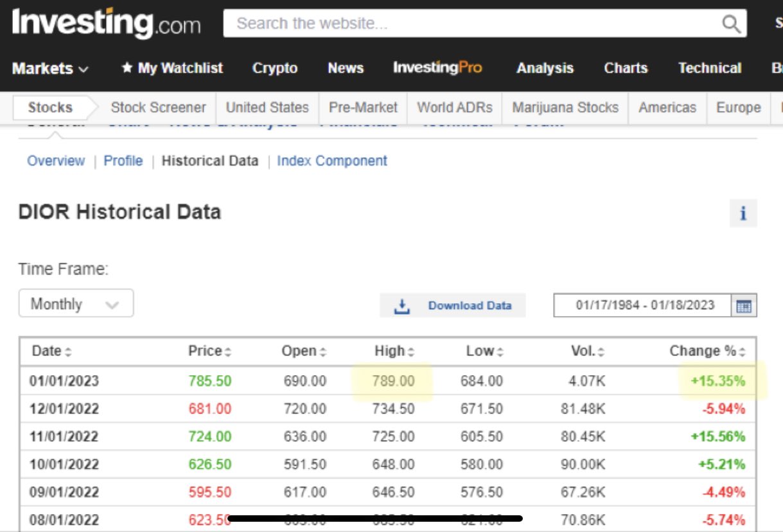Click the 10/01/2022 date cell
Viewport: 783px width, 532px height.
click(x=64, y=465)
